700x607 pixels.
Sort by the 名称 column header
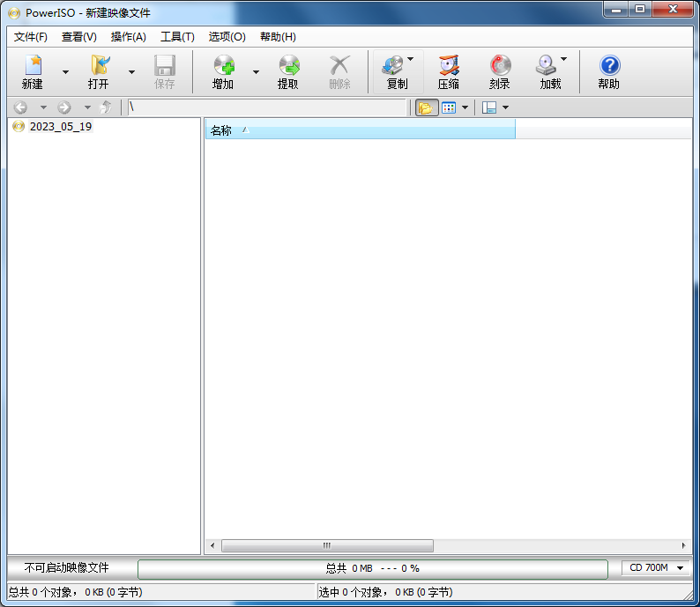pos(360,130)
